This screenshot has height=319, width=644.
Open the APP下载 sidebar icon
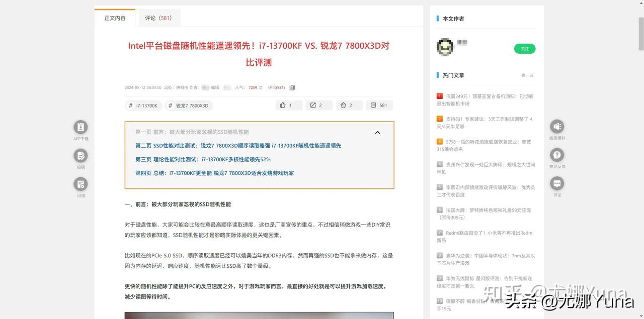[80, 127]
